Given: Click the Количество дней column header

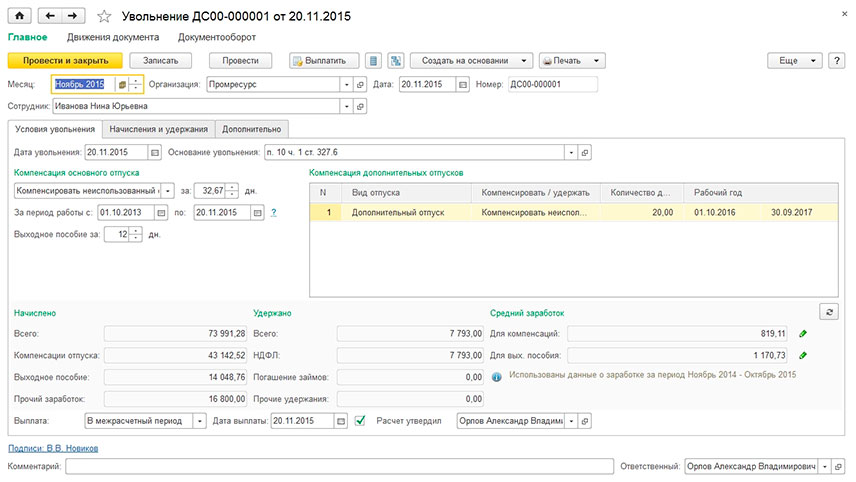Looking at the screenshot, I should pos(642,193).
